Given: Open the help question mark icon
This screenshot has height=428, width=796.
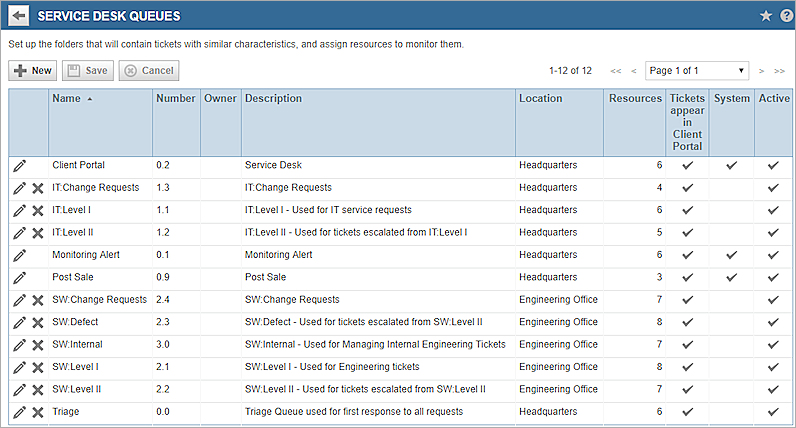Looking at the screenshot, I should pos(785,16).
